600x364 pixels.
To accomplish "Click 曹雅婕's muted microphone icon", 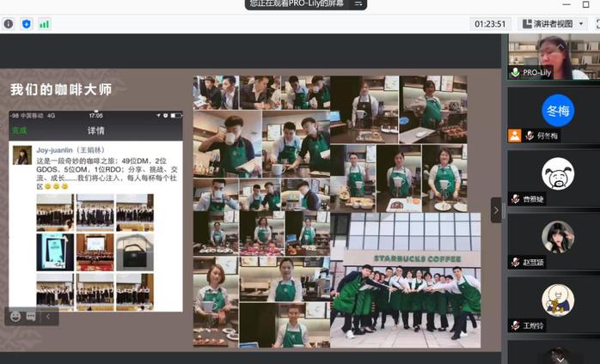I will (x=516, y=199).
